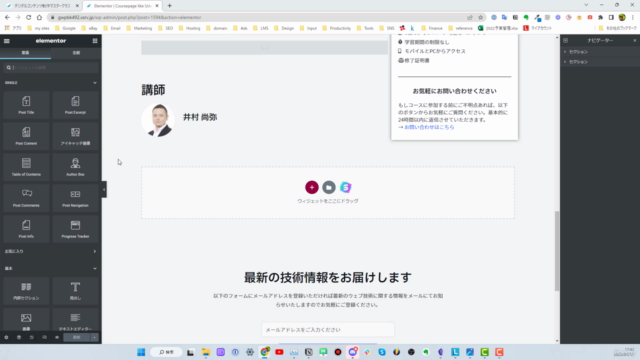The width and height of the screenshot is (640, 360).
Task: Reload the page in Chrome
Action: point(29,18)
